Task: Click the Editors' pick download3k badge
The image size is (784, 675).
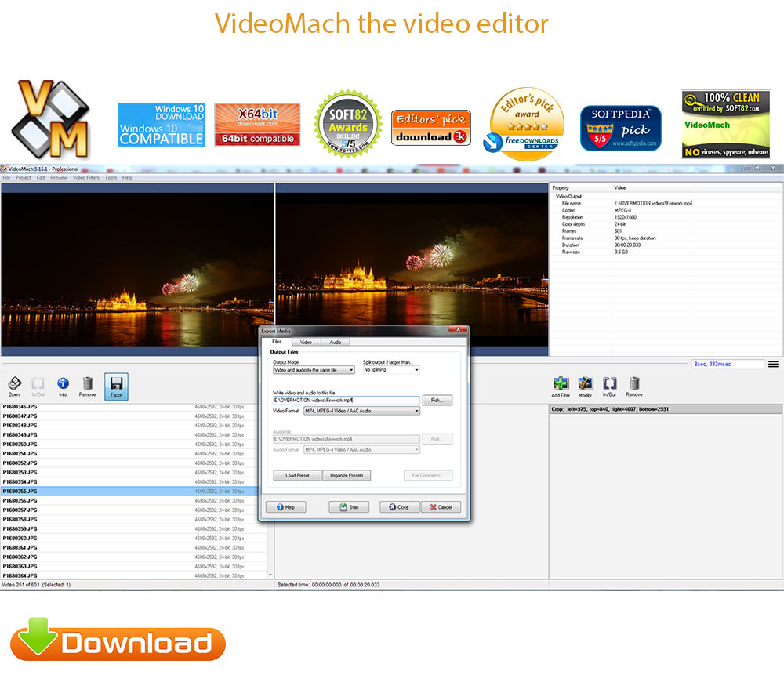Action: click(x=431, y=128)
